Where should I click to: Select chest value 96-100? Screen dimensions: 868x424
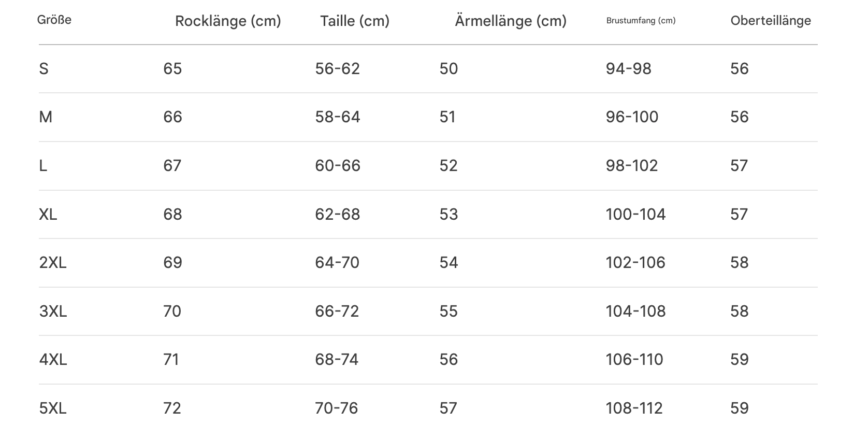click(632, 117)
